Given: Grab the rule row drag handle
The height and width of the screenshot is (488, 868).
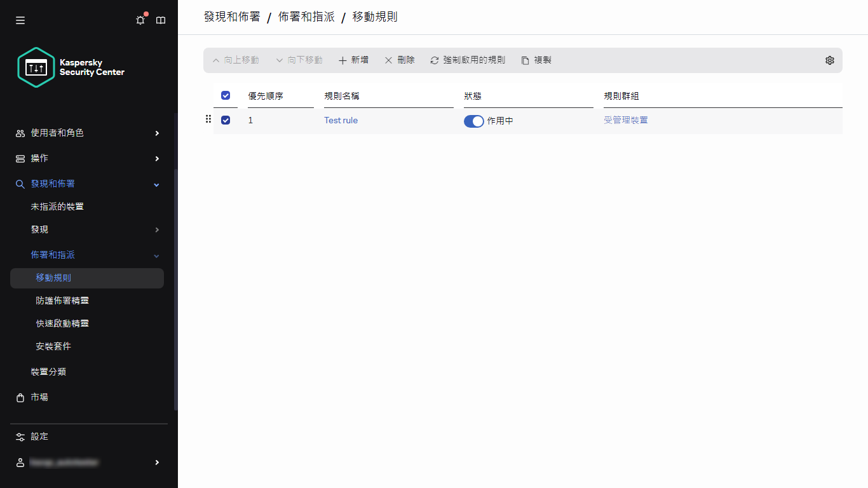Looking at the screenshot, I should [208, 119].
